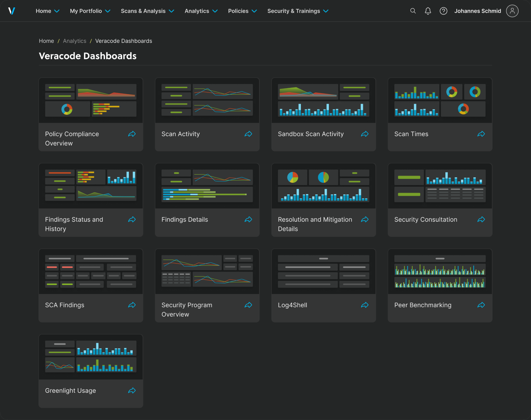531x420 pixels.
Task: Click Sandbox Scan Activity thumbnail preview
Action: click(324, 101)
